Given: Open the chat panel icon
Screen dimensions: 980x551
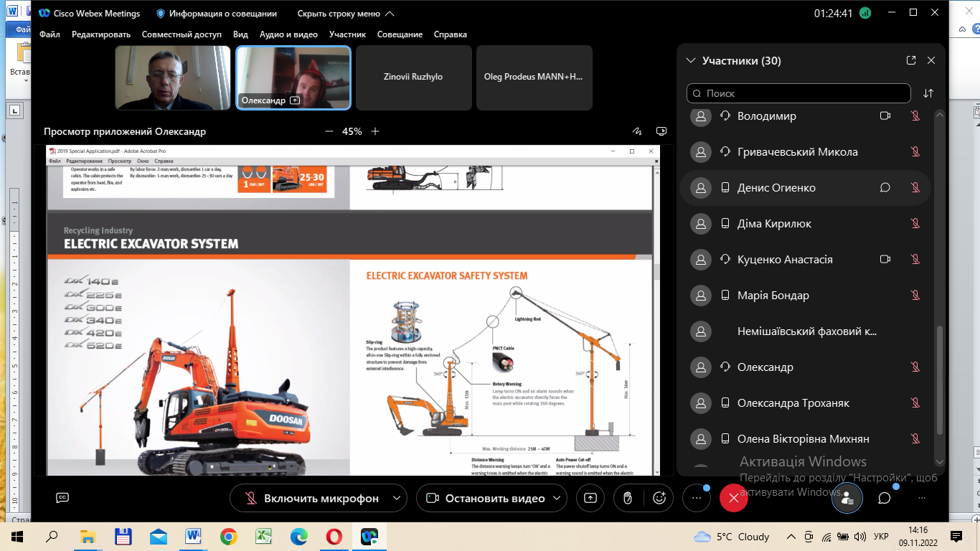Looking at the screenshot, I should click(x=885, y=498).
